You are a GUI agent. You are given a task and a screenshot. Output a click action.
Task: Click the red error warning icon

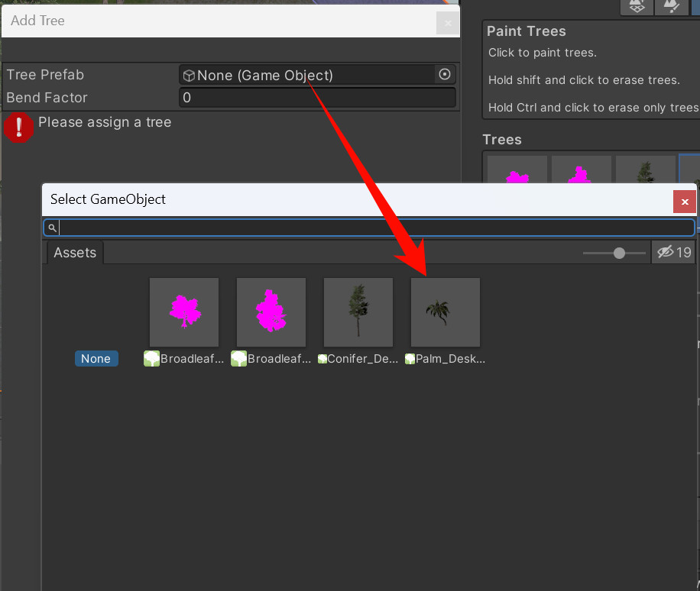click(19, 128)
